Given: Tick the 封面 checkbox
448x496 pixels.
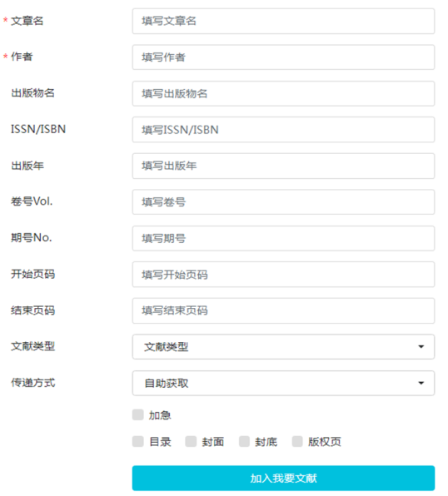Looking at the screenshot, I should click(191, 441).
